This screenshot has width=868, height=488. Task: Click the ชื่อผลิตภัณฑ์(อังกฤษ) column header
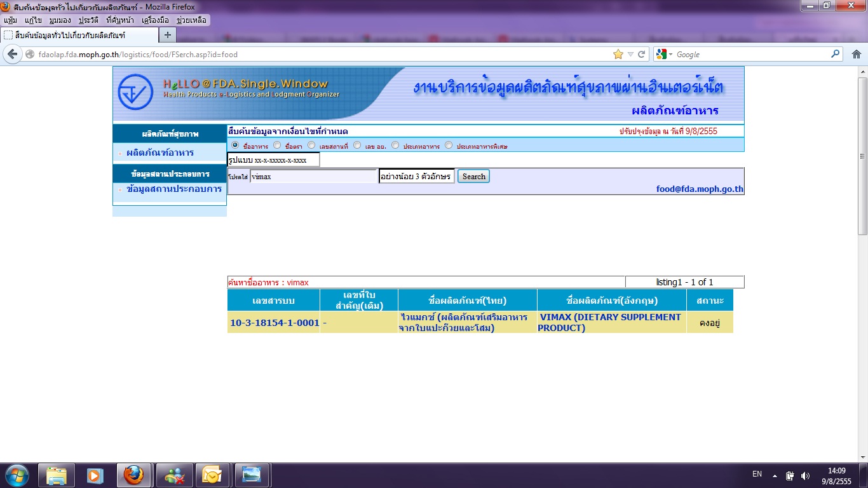tap(612, 300)
